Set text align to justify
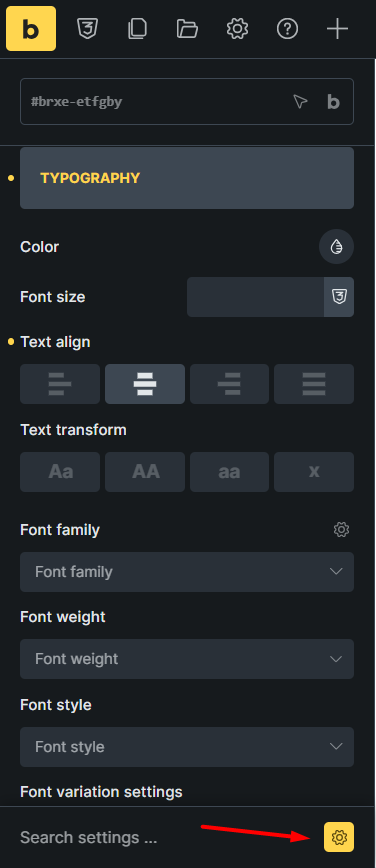The width and height of the screenshot is (376, 868). click(x=314, y=384)
